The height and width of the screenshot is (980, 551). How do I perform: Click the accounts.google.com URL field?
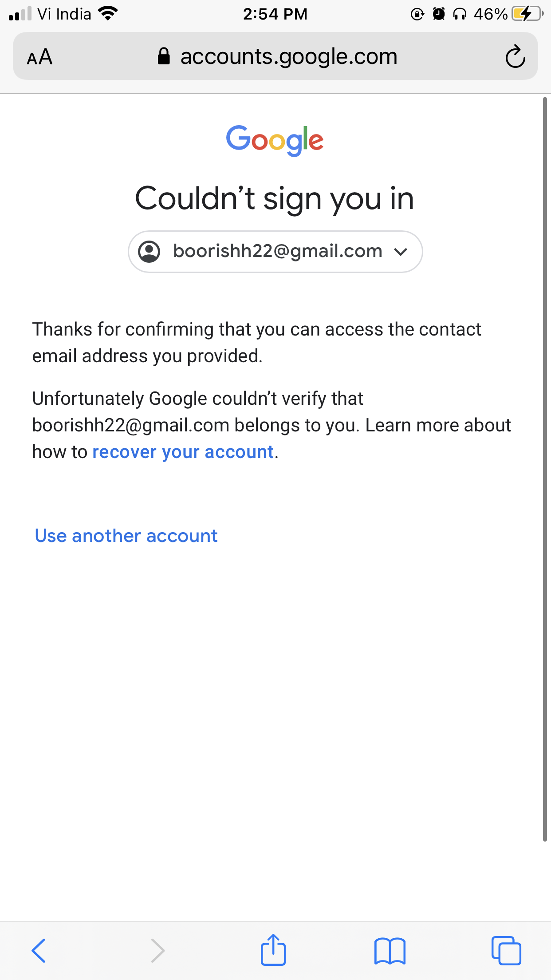tap(288, 57)
